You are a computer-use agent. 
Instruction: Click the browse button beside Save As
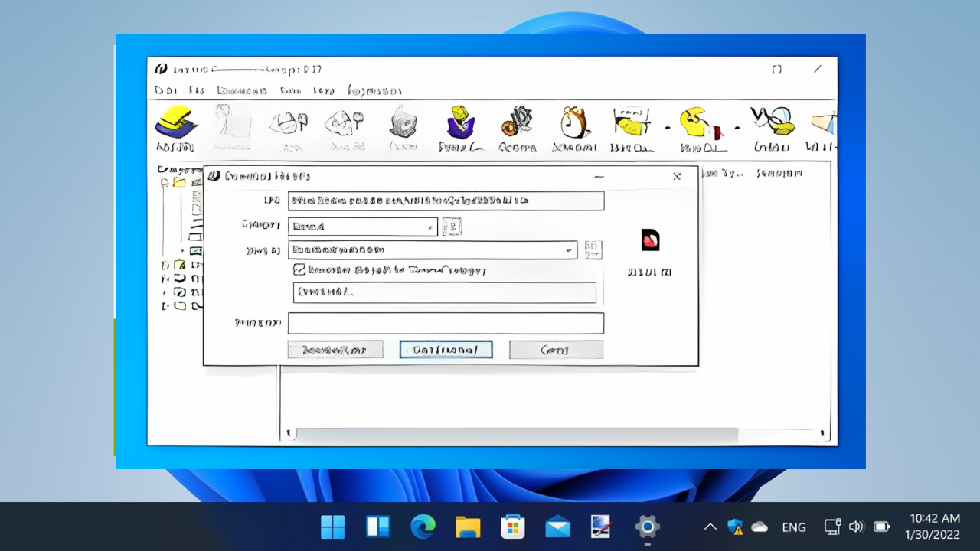tap(593, 249)
